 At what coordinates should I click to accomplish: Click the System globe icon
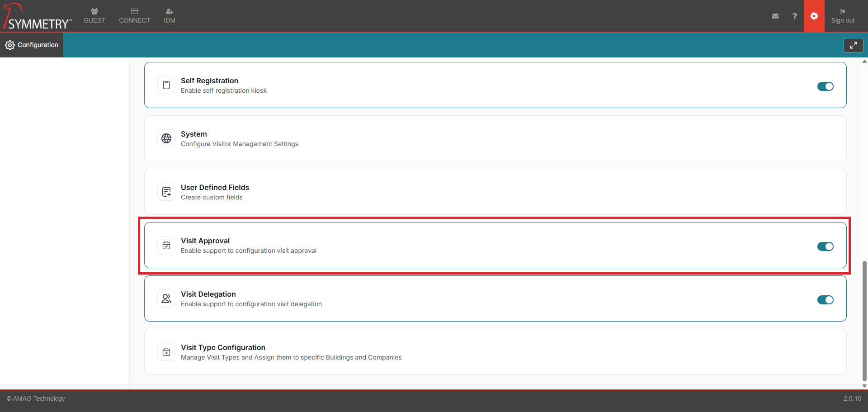tap(166, 138)
